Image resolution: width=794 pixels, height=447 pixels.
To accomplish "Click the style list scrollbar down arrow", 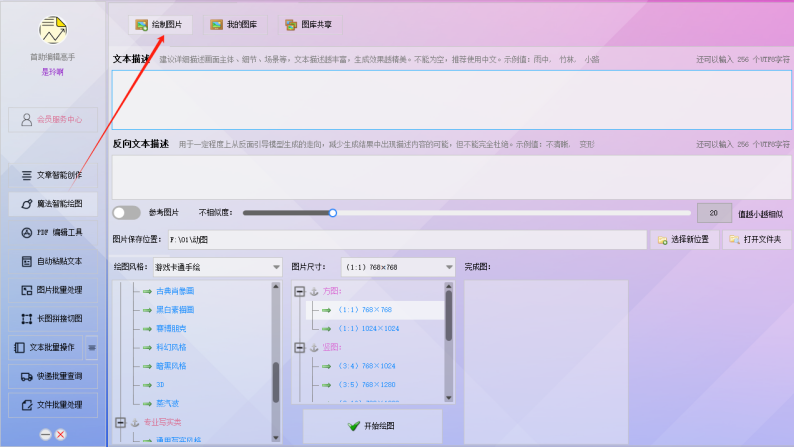I will [276, 438].
